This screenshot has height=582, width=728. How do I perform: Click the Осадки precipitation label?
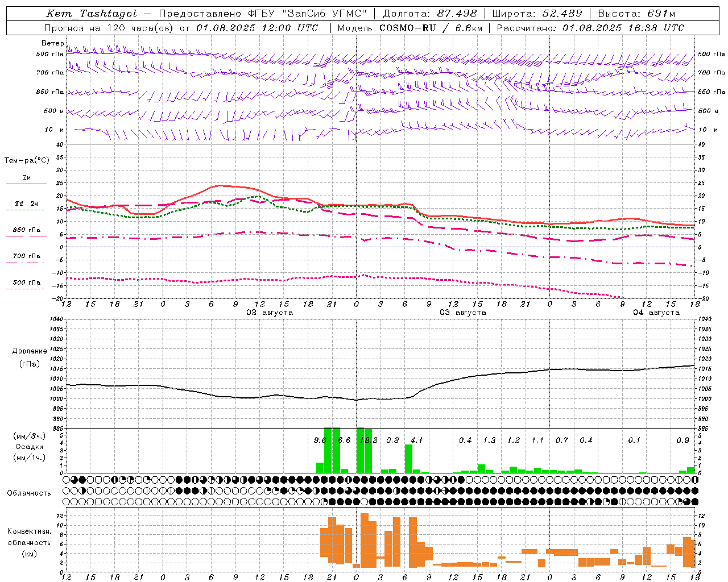coord(29,447)
